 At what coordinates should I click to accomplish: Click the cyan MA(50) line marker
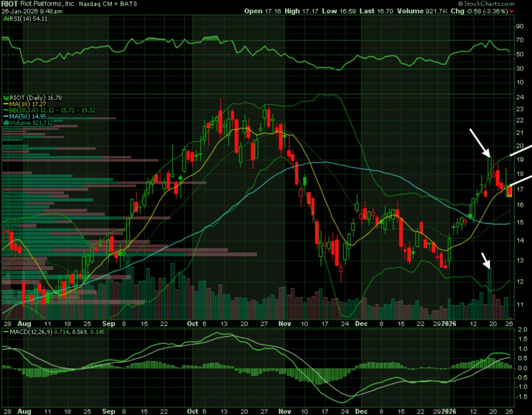point(5,116)
